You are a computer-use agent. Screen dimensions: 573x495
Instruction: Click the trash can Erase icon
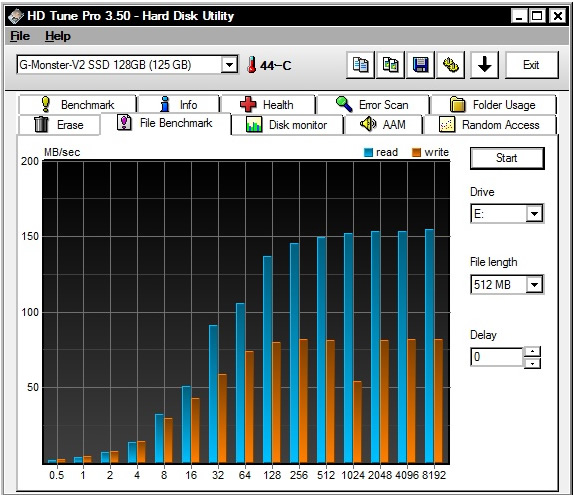(41, 124)
